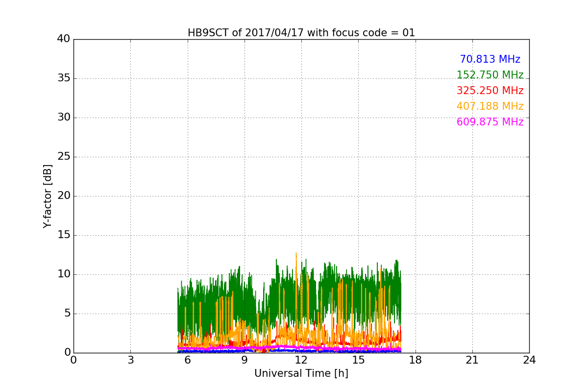Click the y-axis tick label 5
588x392 pixels.
click(x=67, y=314)
